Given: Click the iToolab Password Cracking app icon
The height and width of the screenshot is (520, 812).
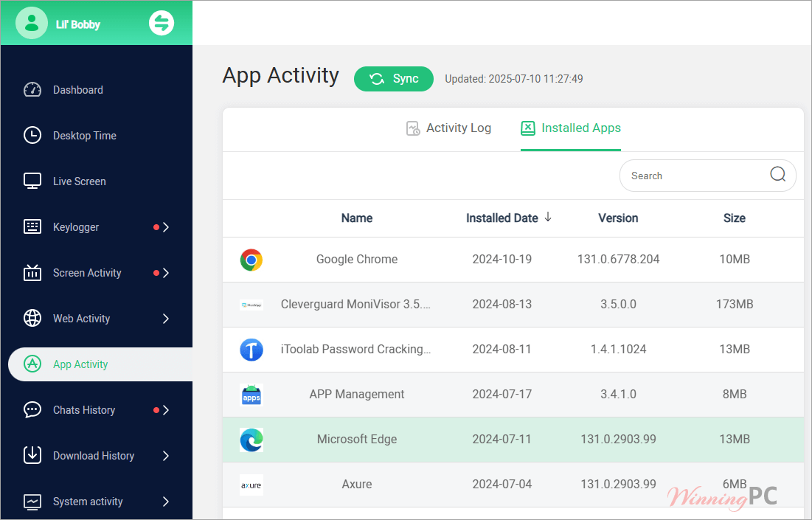Looking at the screenshot, I should [251, 350].
